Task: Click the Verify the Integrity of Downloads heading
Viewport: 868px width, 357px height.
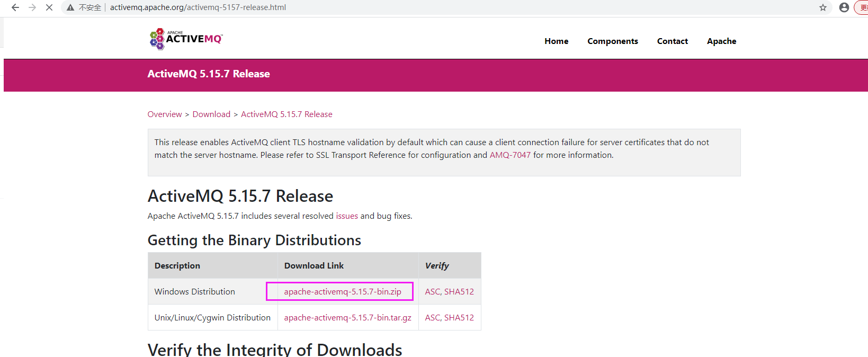Action: (275, 350)
